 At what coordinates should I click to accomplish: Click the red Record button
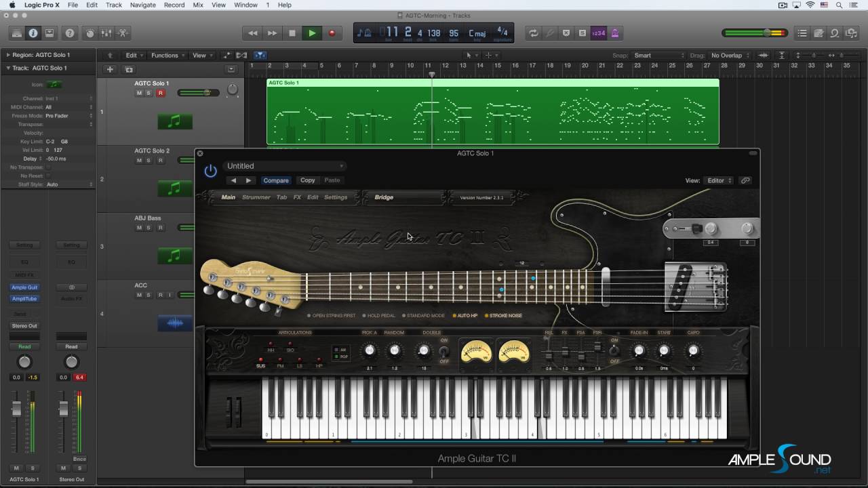click(332, 33)
